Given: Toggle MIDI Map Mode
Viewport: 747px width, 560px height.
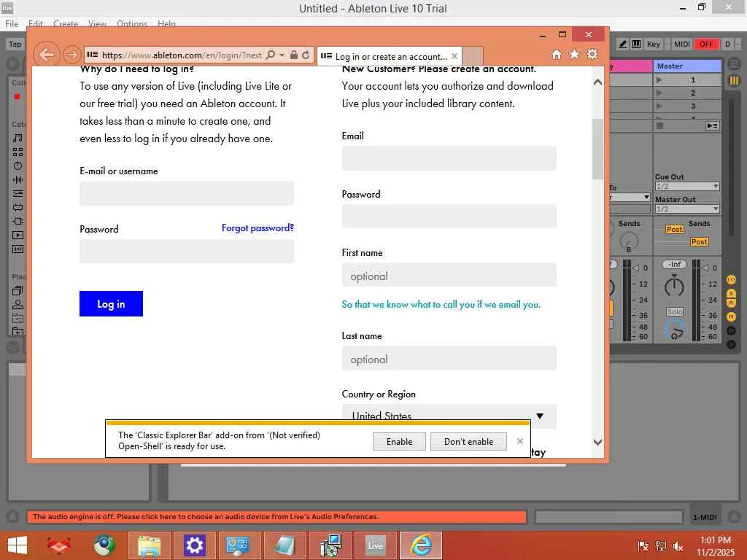Looking at the screenshot, I should [x=682, y=44].
